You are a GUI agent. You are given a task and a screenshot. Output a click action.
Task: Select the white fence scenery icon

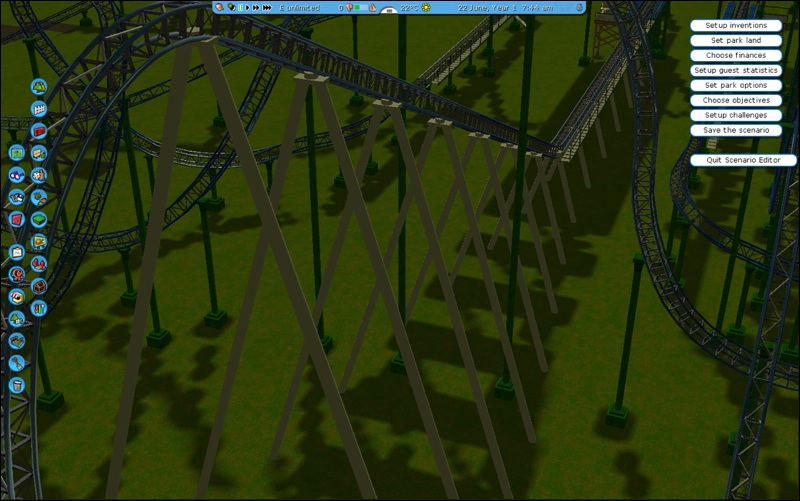coord(39,109)
